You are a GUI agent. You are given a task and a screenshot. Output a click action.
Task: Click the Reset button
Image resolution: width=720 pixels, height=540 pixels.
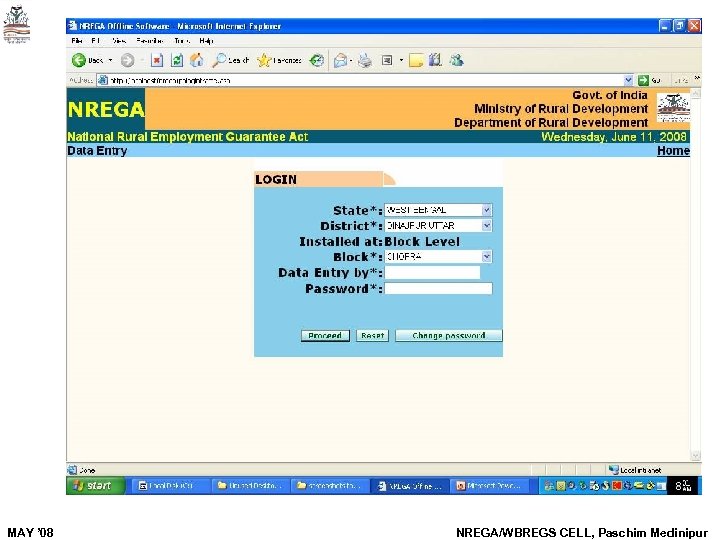click(x=372, y=336)
